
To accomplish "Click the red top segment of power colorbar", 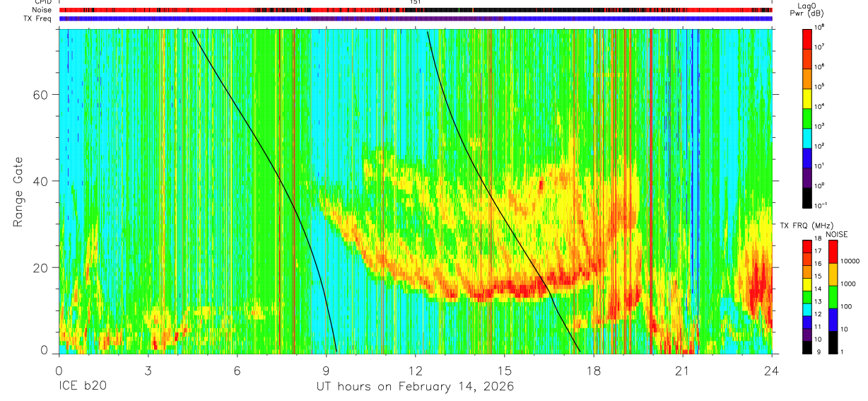I will tap(807, 38).
